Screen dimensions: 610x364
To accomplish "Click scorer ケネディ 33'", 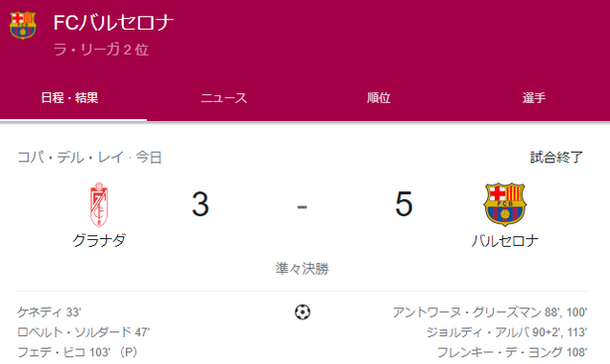I will pos(49,311).
